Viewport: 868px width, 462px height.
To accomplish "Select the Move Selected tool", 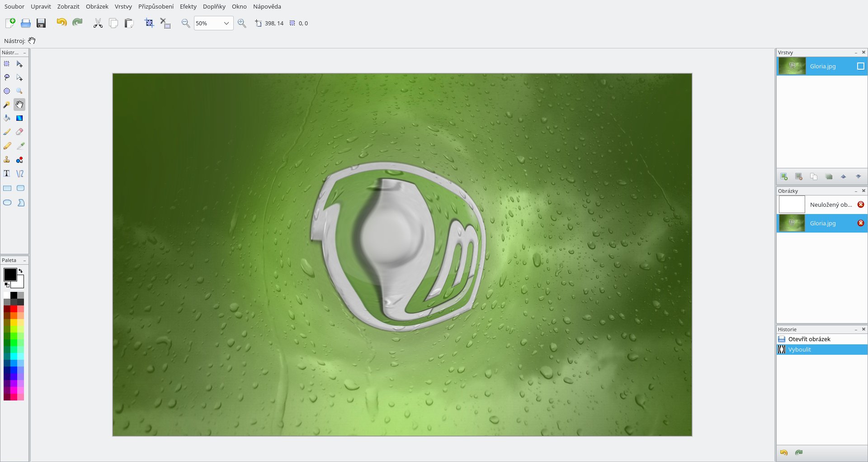I will point(19,64).
